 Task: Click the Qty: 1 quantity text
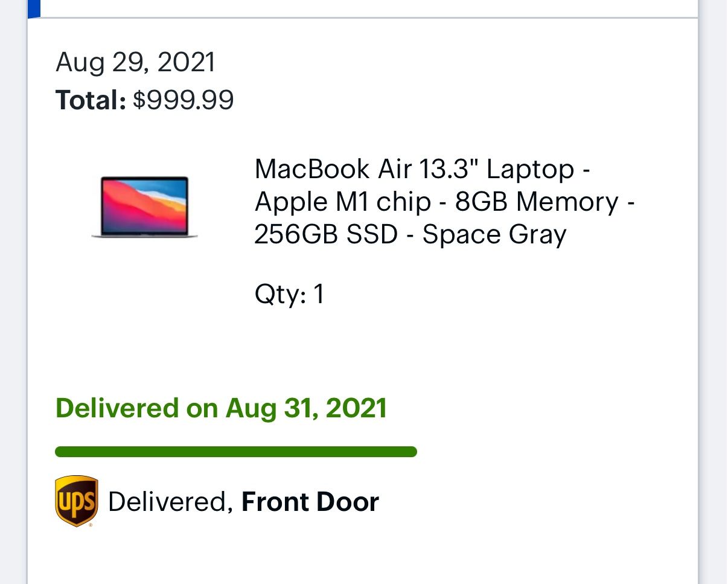289,295
